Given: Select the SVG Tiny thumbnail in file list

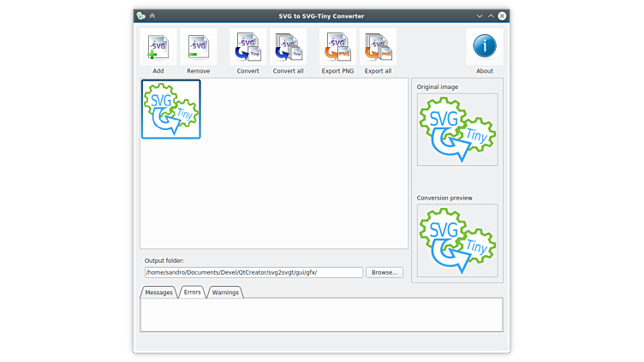Looking at the screenshot, I should pyautogui.click(x=171, y=110).
